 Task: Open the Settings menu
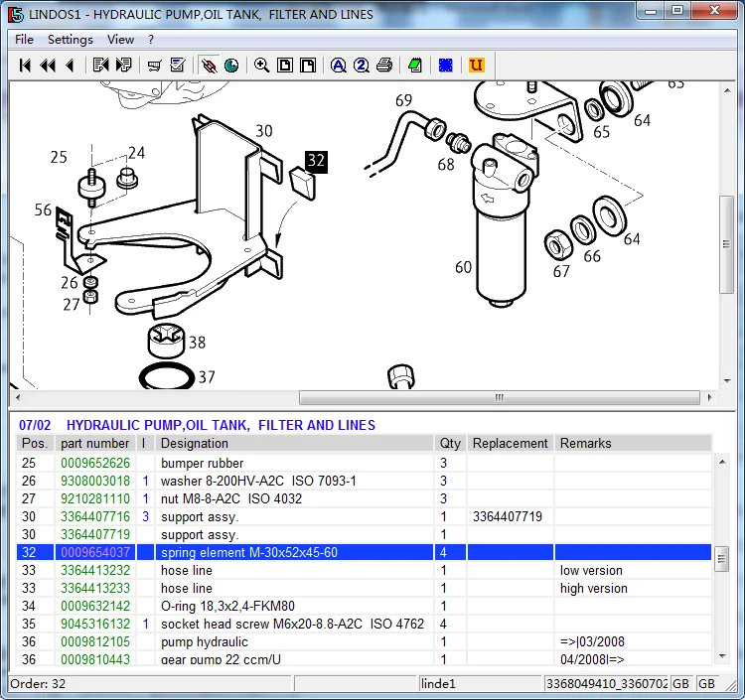[x=70, y=40]
